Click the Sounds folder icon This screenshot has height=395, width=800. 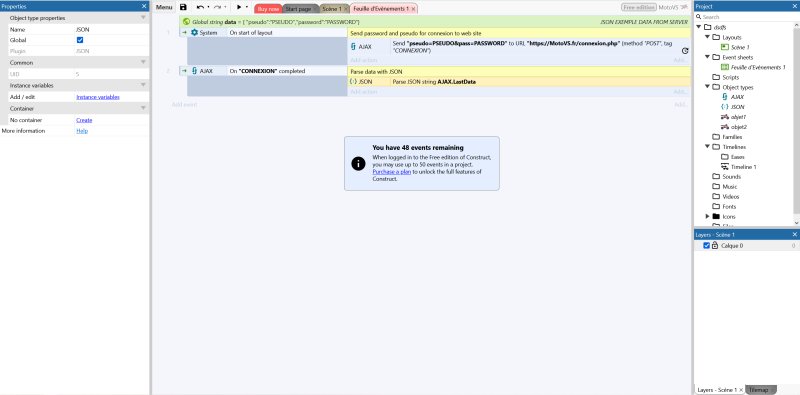click(716, 177)
